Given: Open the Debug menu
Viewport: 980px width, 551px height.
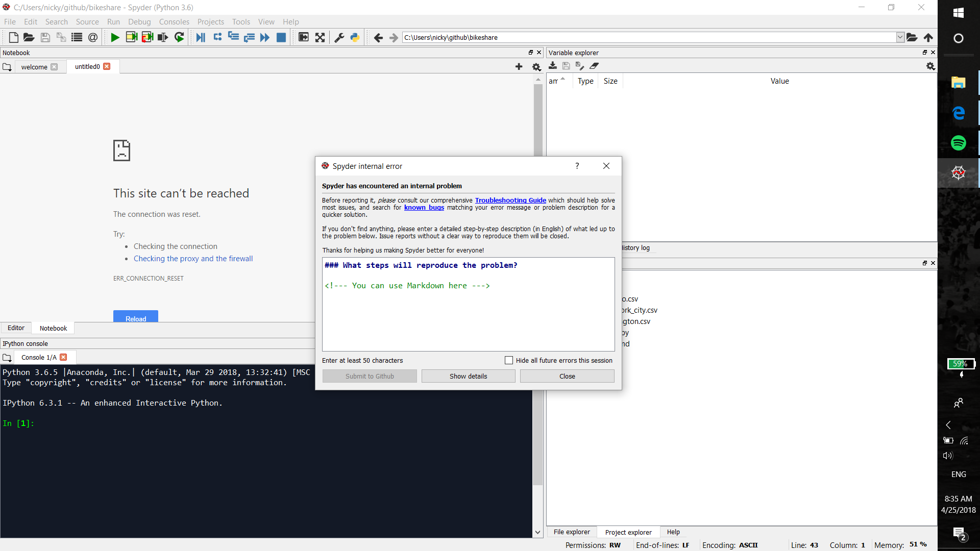Looking at the screenshot, I should [139, 21].
